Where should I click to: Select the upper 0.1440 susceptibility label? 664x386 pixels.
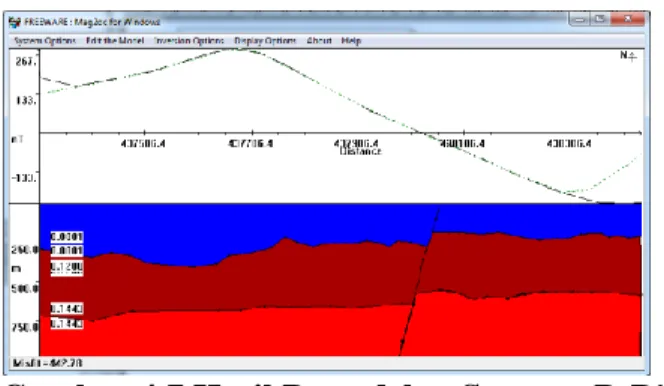point(67,308)
